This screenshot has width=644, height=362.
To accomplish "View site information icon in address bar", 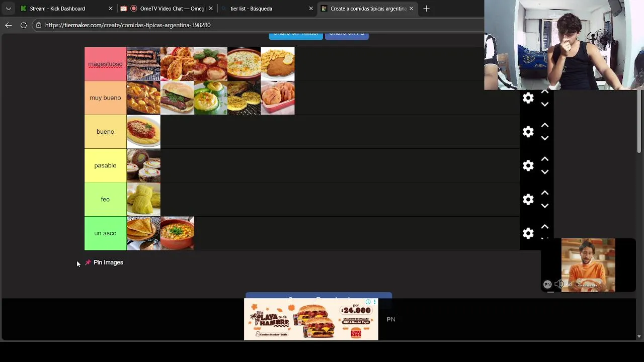I will (x=38, y=25).
